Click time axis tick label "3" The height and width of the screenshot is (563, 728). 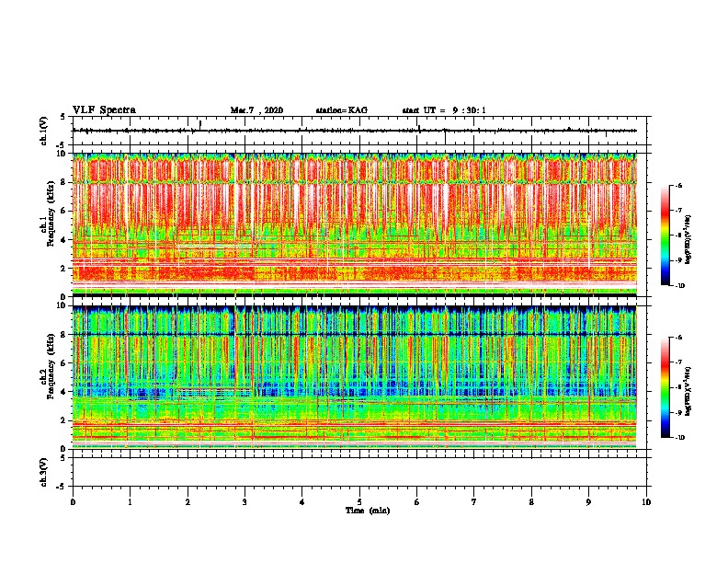click(x=245, y=501)
